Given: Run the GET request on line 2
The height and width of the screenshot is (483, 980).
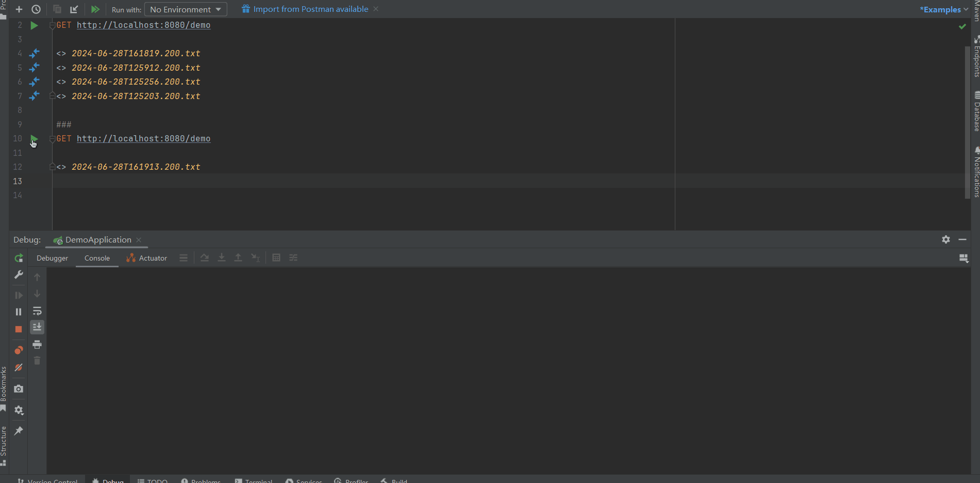Looking at the screenshot, I should (x=34, y=25).
